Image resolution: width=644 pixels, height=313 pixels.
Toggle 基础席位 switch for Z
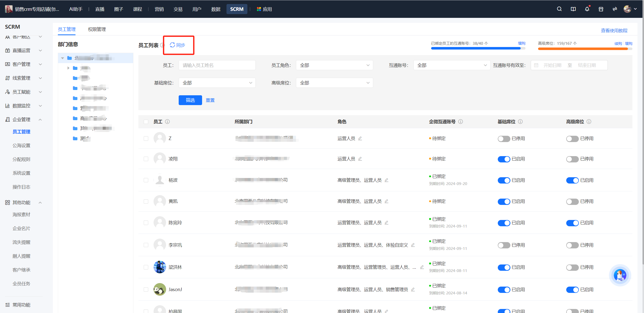504,139
